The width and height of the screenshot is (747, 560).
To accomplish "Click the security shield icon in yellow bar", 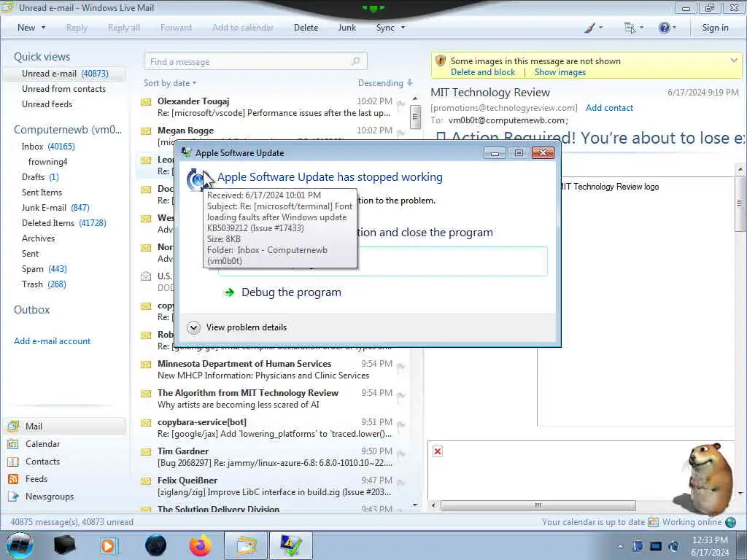I will (x=440, y=61).
